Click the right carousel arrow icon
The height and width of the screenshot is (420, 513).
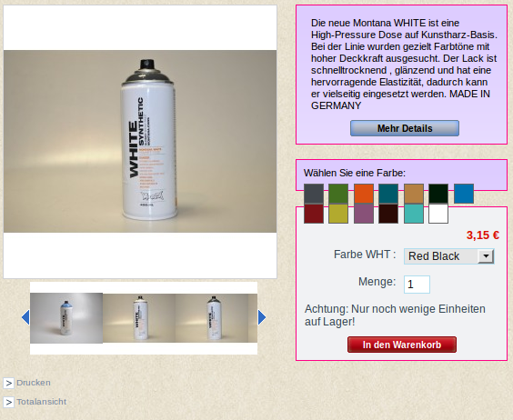(x=262, y=317)
